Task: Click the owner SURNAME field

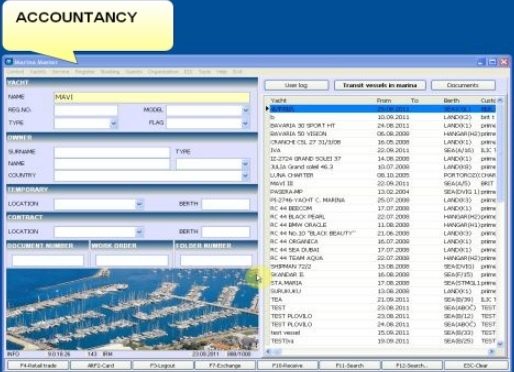Action: click(112, 152)
